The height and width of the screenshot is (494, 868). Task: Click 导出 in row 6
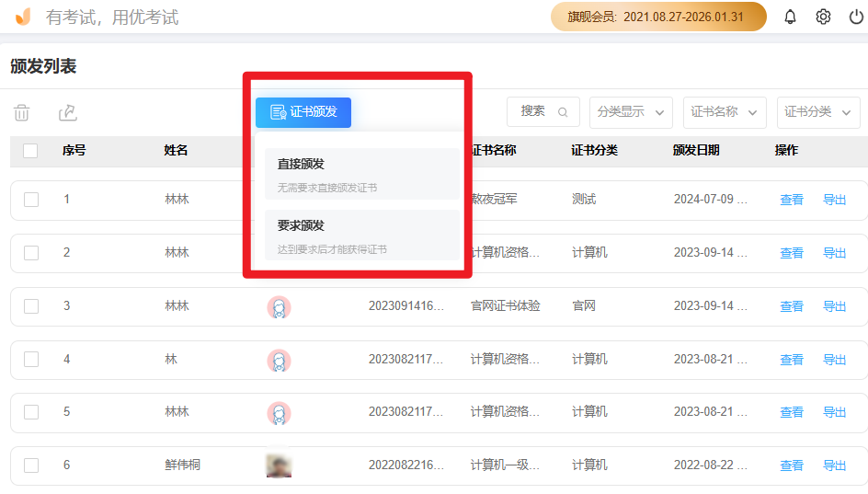pyautogui.click(x=834, y=465)
